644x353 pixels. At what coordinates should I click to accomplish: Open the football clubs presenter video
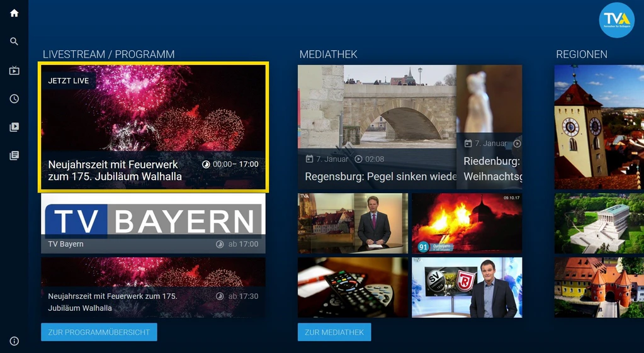coord(467,288)
